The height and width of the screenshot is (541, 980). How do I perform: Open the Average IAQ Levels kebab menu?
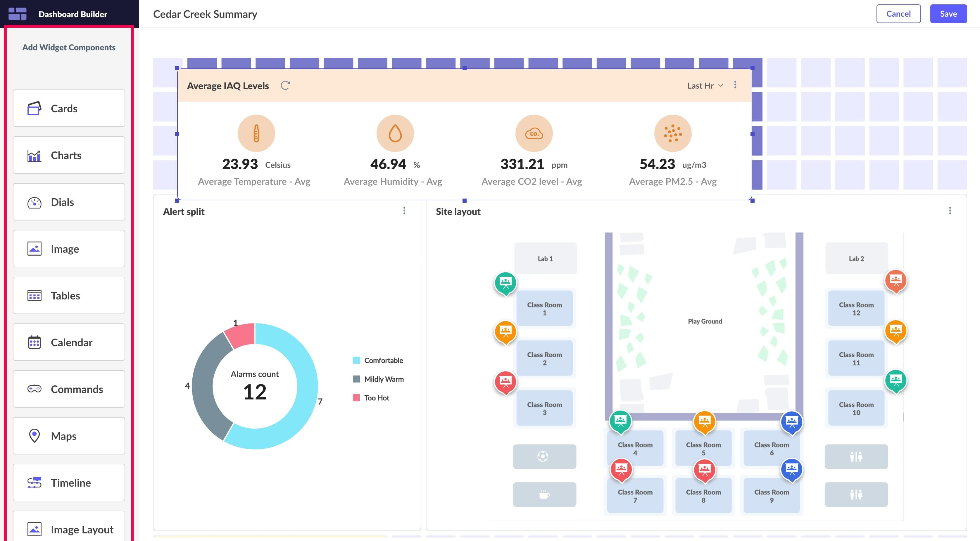(x=735, y=85)
